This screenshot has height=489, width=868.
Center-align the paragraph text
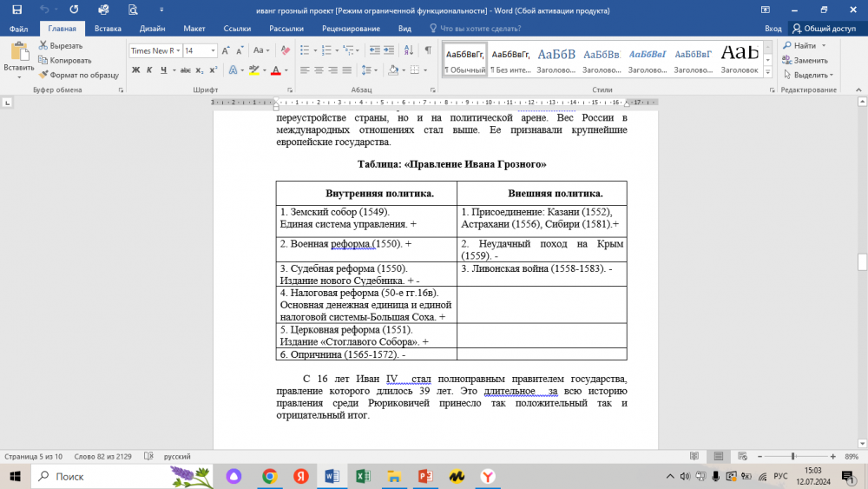coord(319,70)
